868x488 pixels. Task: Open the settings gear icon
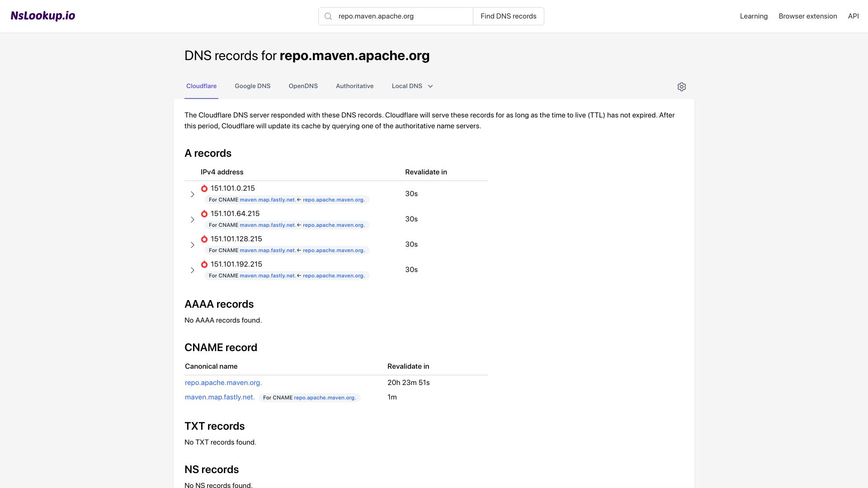pyautogui.click(x=682, y=87)
